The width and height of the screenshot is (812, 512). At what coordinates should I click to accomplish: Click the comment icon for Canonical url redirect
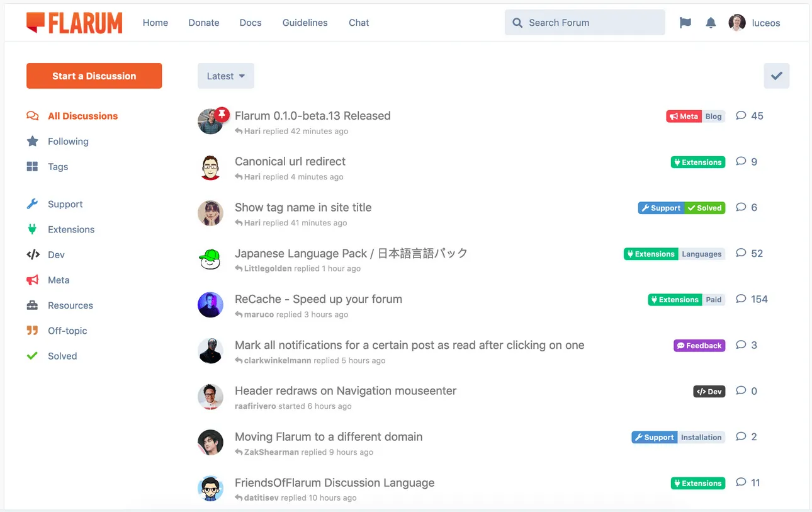pyautogui.click(x=741, y=161)
